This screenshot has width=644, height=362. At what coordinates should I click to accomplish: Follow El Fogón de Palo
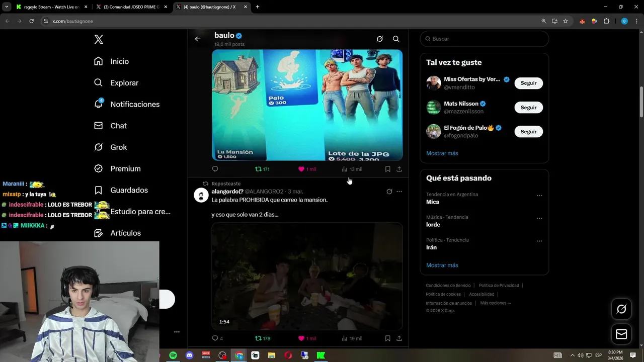pos(528,131)
